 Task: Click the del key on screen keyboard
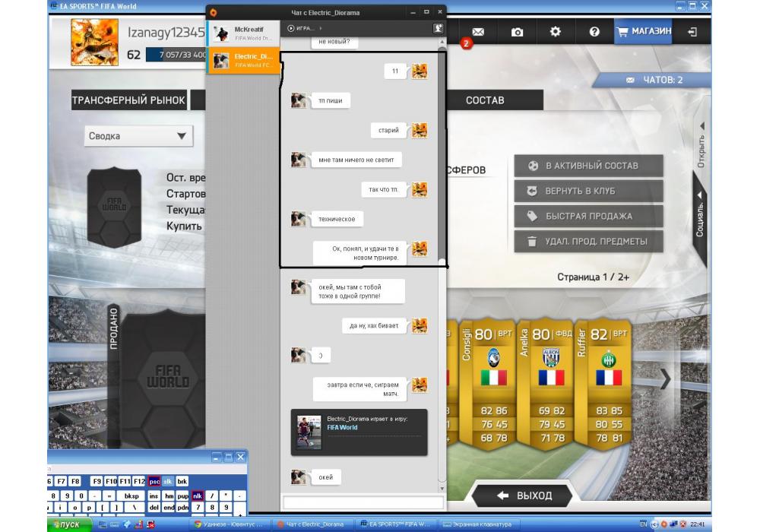[x=154, y=508]
